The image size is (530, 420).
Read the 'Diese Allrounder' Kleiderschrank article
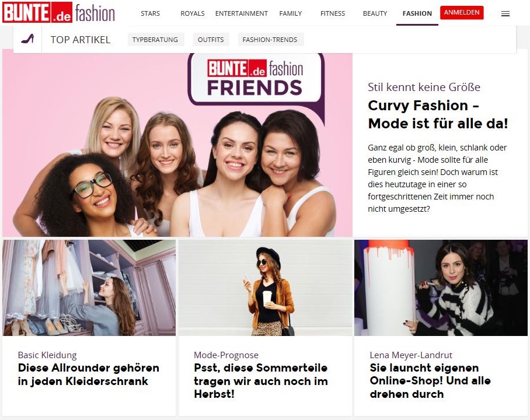coord(88,374)
